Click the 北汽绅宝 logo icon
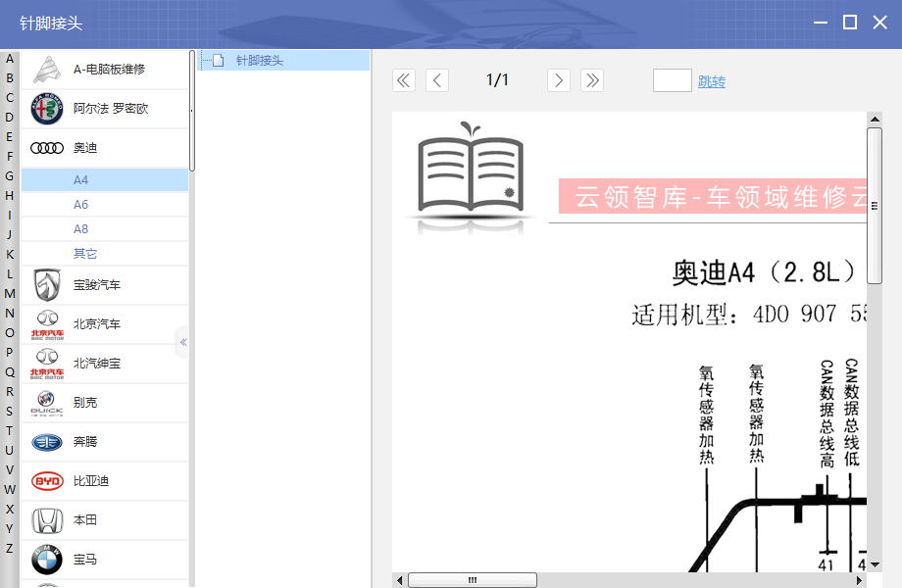Image resolution: width=902 pixels, height=588 pixels. pos(47,364)
